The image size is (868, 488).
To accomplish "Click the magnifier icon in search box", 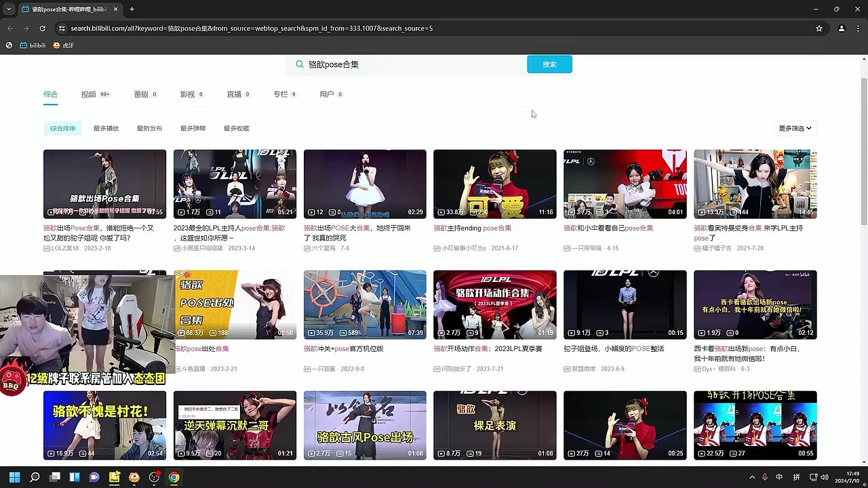I will (299, 64).
